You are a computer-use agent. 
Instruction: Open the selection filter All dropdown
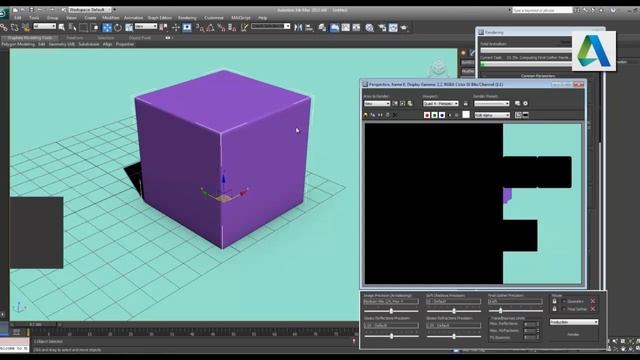(44, 26)
